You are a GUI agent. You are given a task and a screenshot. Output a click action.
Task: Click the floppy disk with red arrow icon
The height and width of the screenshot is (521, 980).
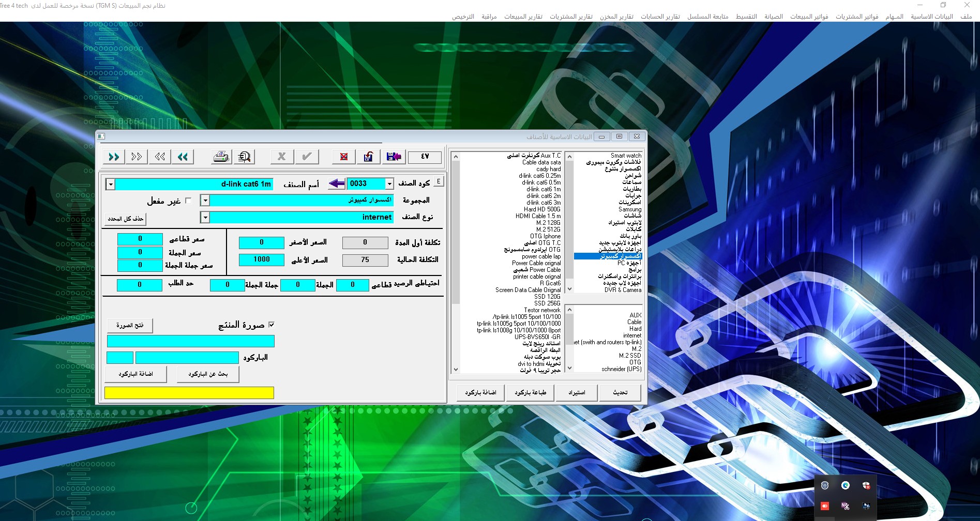click(x=368, y=157)
